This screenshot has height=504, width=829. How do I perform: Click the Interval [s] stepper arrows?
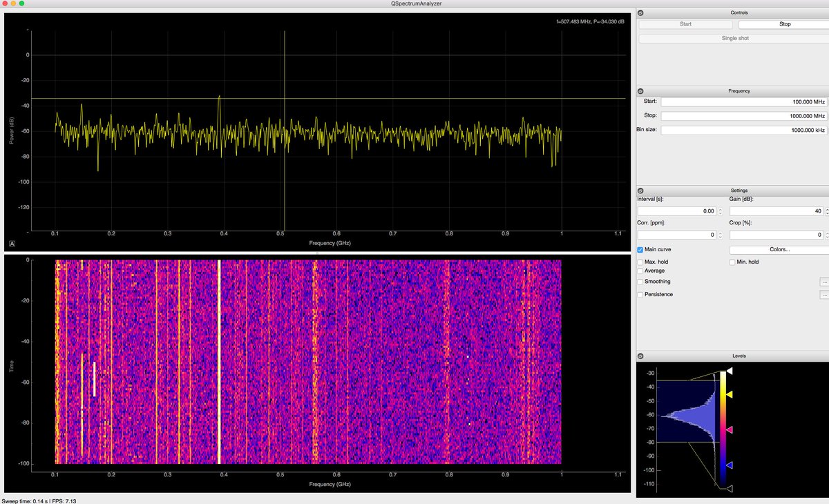click(x=721, y=211)
